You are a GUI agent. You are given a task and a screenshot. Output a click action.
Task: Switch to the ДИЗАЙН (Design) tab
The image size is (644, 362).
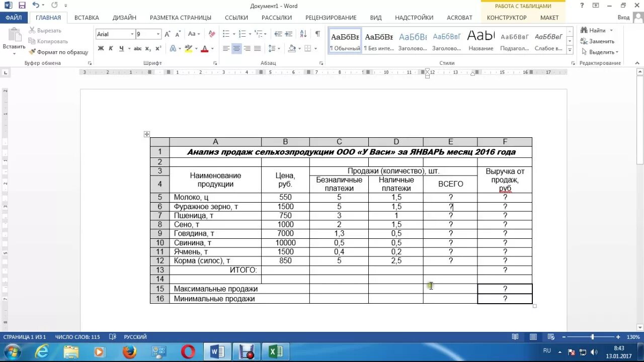(x=124, y=17)
